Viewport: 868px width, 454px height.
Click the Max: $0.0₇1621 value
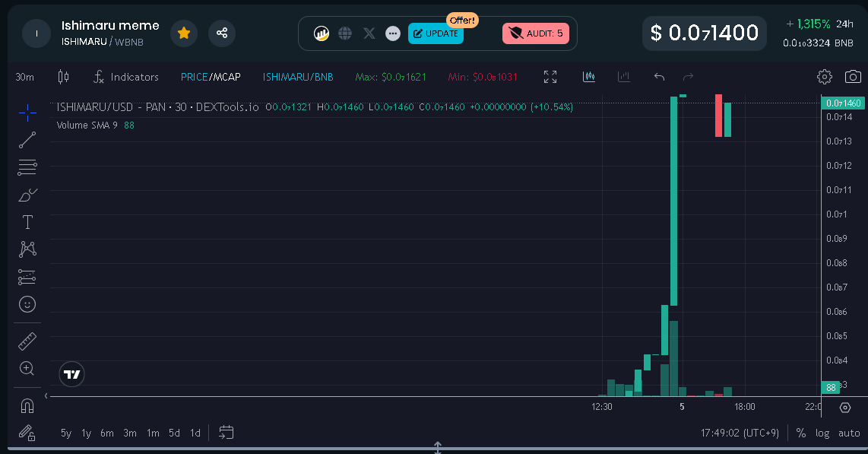coord(391,77)
